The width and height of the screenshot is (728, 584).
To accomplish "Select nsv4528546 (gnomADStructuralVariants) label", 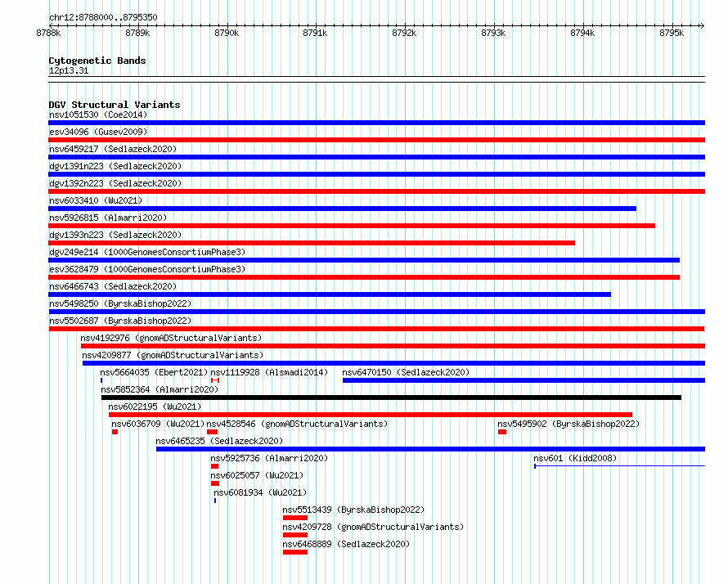I will (x=297, y=424).
